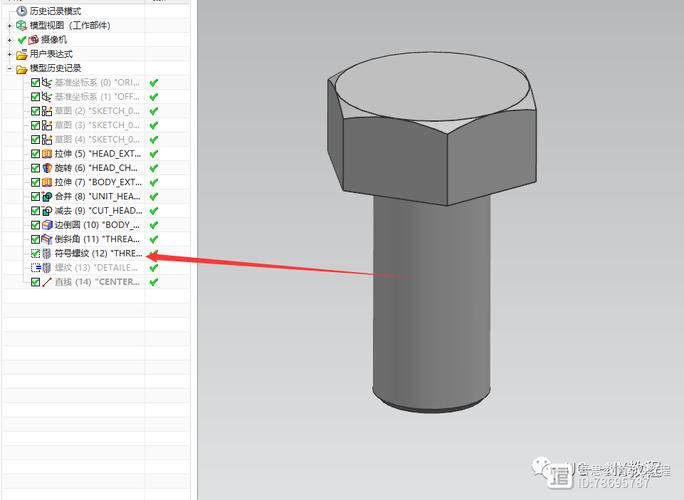This screenshot has height=500, width=684.
Task: Click the green status checkmark on the DETAILE row
Action: click(154, 268)
